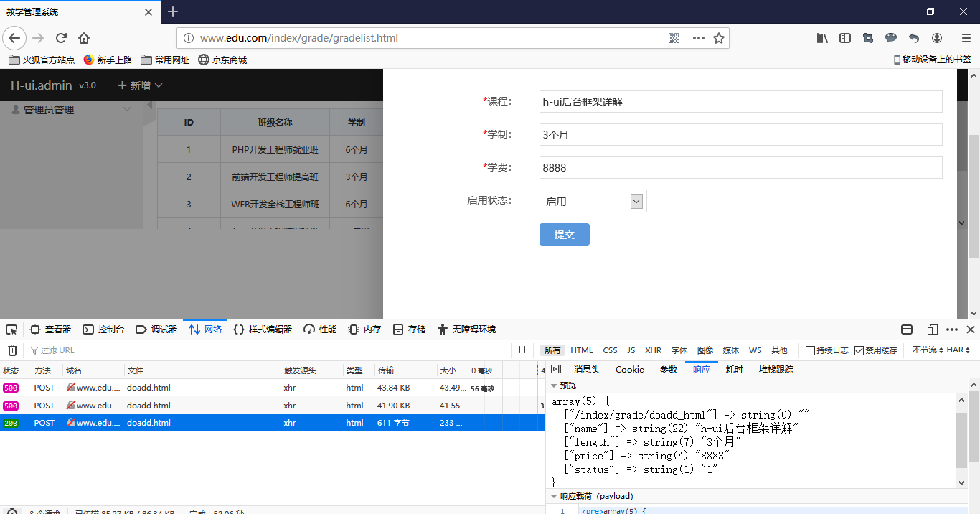Click the 提交 submit button
Image resolution: width=980 pixels, height=514 pixels.
point(565,234)
